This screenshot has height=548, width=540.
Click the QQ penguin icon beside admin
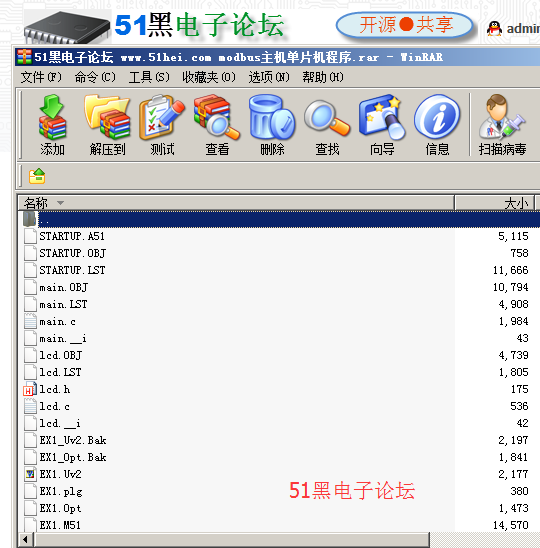point(494,28)
